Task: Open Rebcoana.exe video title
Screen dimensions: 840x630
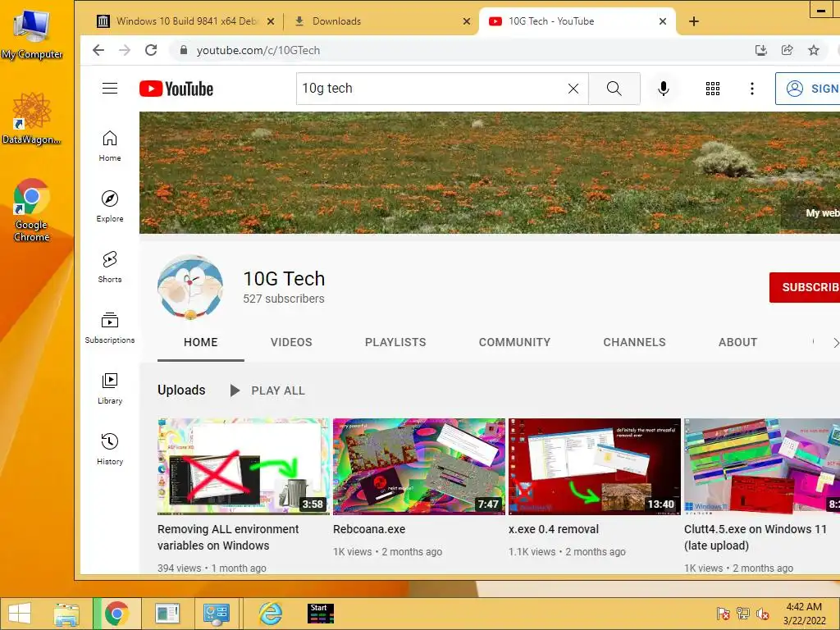Action: pyautogui.click(x=369, y=529)
